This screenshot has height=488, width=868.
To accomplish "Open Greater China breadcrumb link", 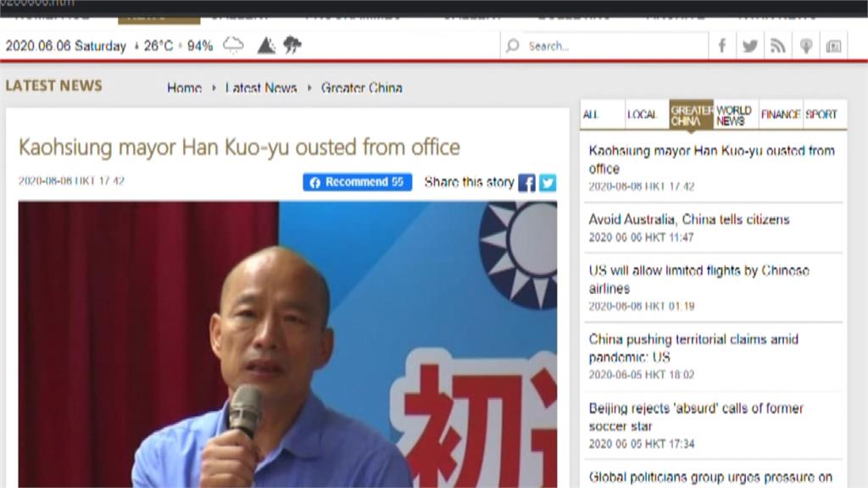I will (361, 88).
